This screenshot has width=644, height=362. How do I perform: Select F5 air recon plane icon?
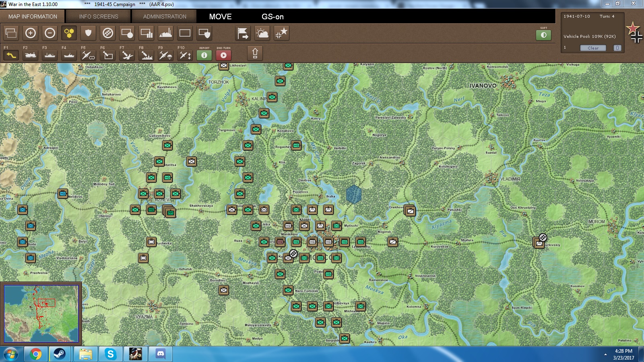coord(89,55)
